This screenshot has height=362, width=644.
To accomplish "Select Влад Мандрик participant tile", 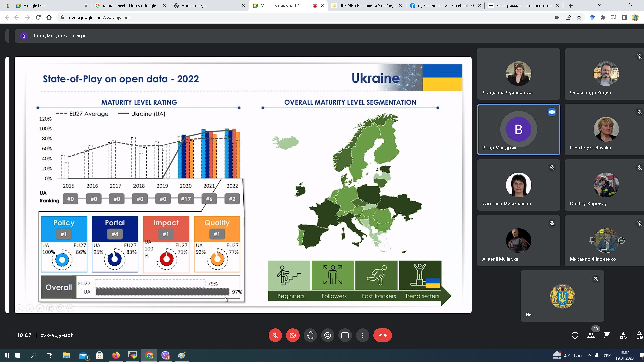I will click(x=518, y=129).
